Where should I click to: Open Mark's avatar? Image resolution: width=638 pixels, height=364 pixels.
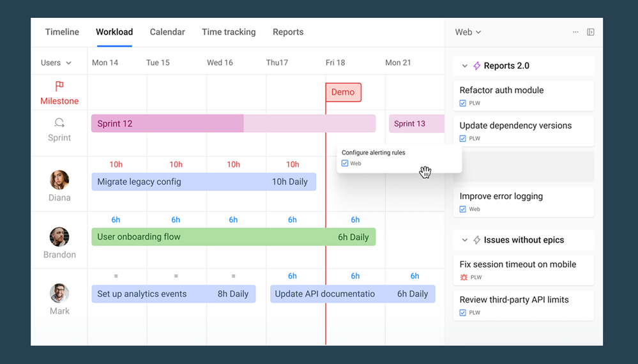point(59,293)
